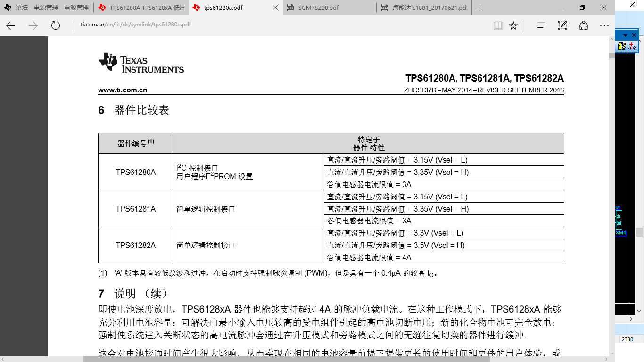Screen dimensions: 644x362
Task: Switch to 海能达lc1881_20170621.pdf tab
Action: coord(424,8)
